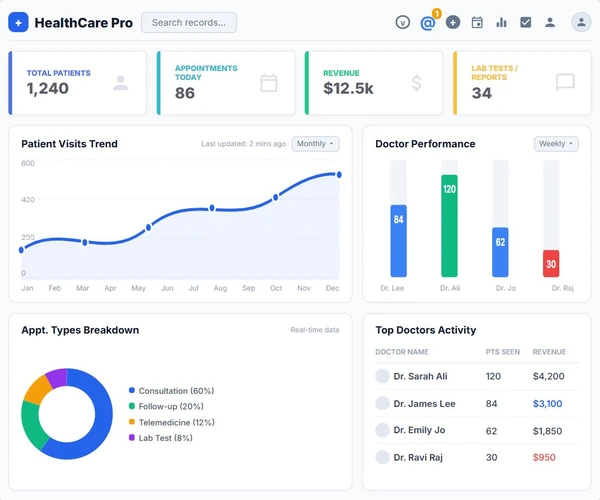Click Dr. Emily Jo's avatar circle
600x500 pixels.
[x=382, y=430]
